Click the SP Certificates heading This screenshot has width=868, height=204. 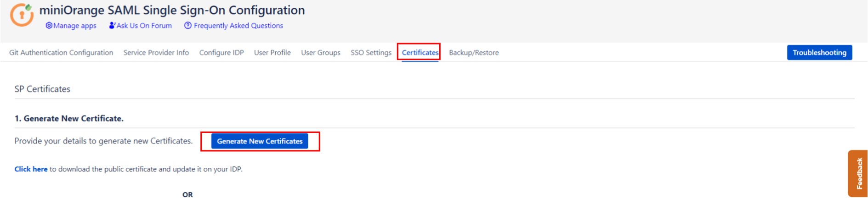[x=42, y=89]
